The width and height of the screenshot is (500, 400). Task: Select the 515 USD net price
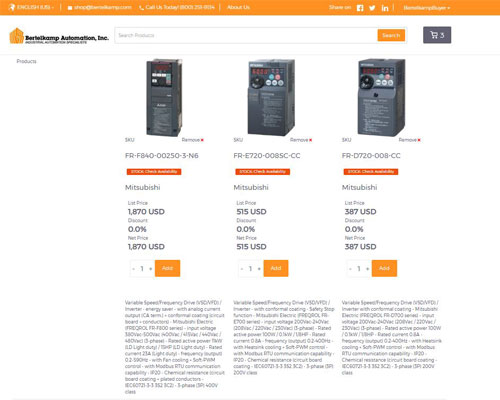coord(252,247)
